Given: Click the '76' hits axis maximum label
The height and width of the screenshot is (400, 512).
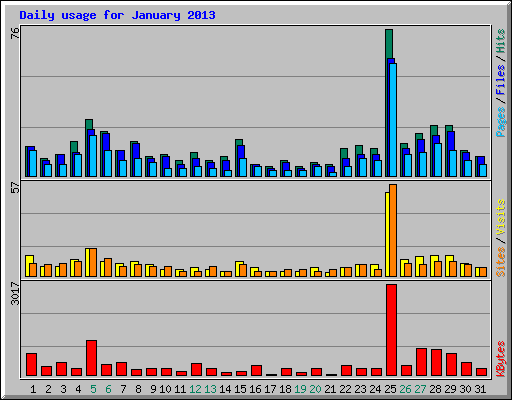Looking at the screenshot, I should click(15, 33).
